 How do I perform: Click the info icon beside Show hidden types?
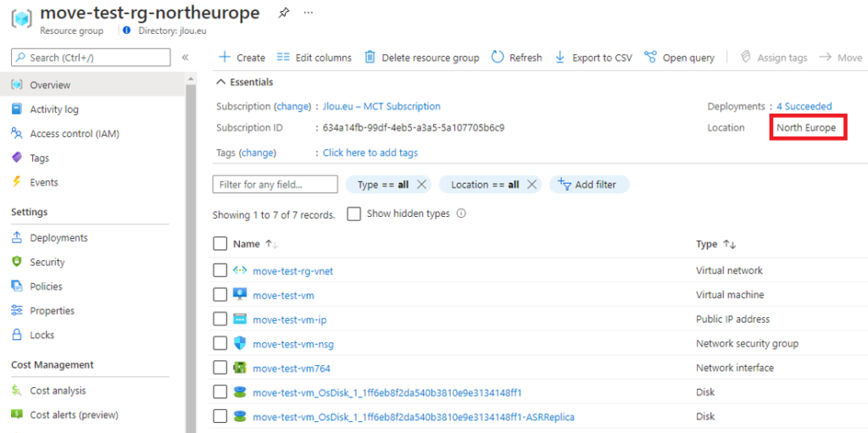tap(460, 214)
